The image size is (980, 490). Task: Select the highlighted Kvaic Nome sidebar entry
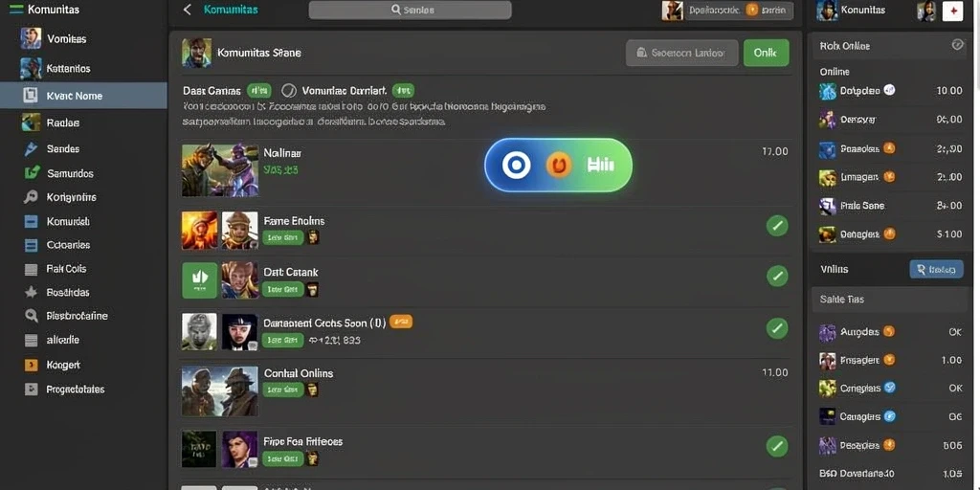pyautogui.click(x=83, y=96)
